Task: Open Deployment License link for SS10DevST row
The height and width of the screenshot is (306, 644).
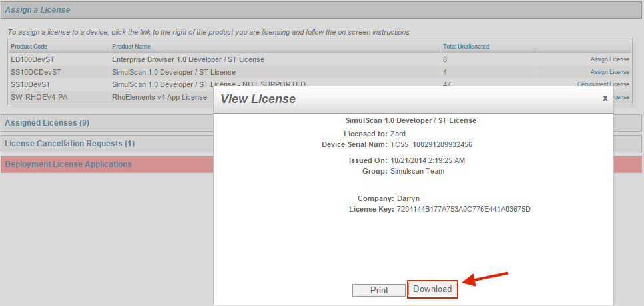Action: pyautogui.click(x=603, y=84)
